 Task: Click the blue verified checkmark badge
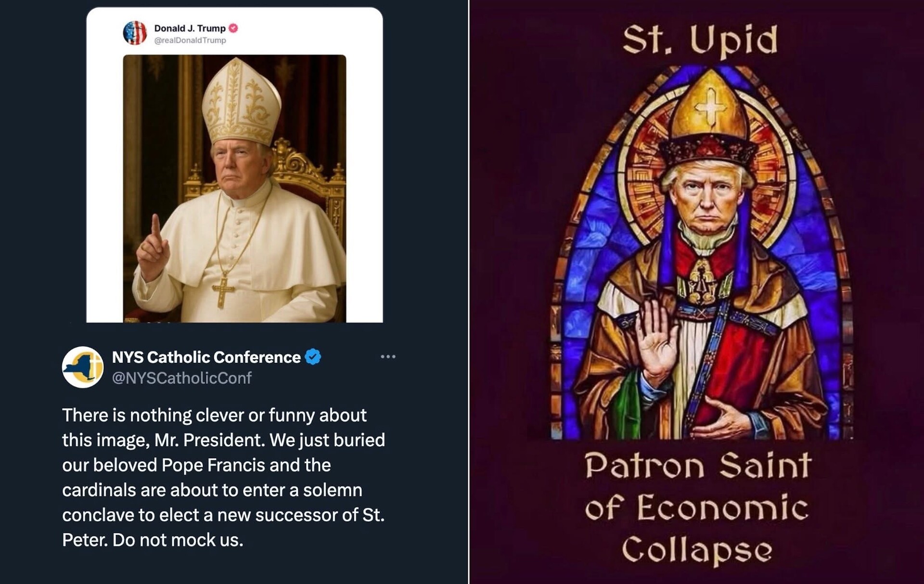click(x=313, y=357)
